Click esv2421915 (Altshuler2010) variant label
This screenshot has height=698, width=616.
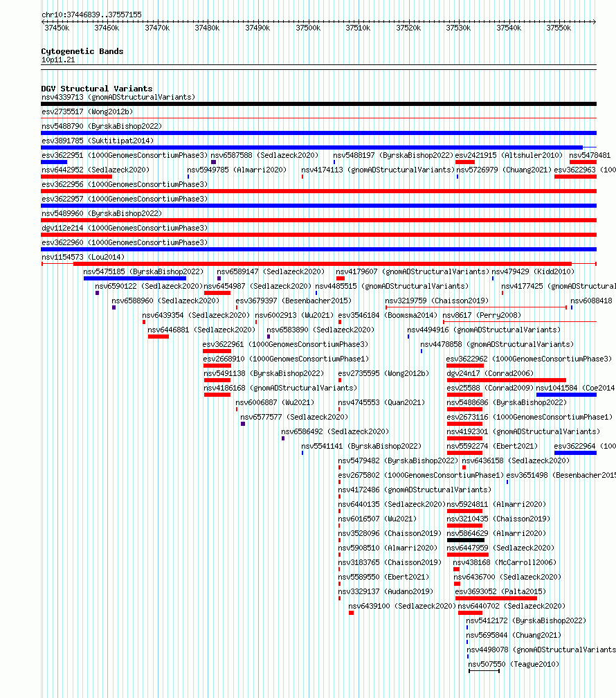pos(509,155)
